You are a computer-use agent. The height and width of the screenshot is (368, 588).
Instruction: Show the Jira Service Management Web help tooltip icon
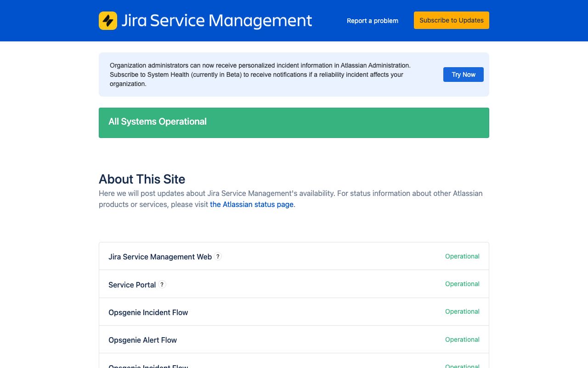218,256
